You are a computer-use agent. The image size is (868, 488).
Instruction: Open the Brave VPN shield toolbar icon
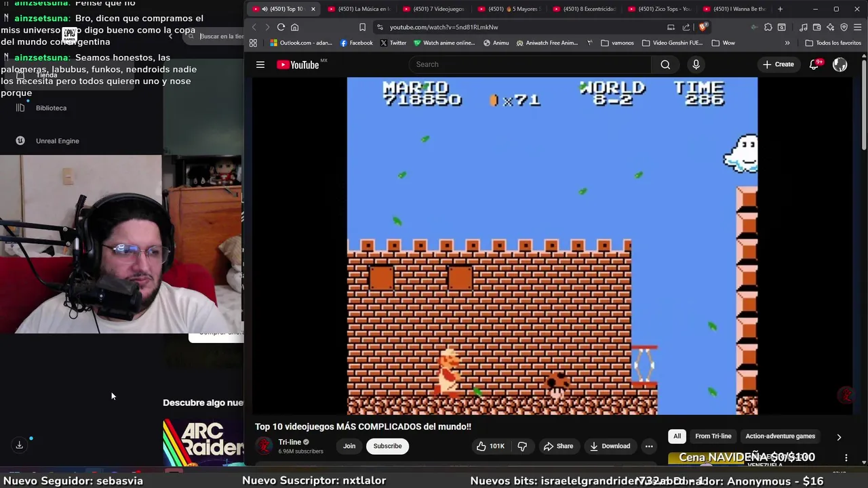click(844, 27)
